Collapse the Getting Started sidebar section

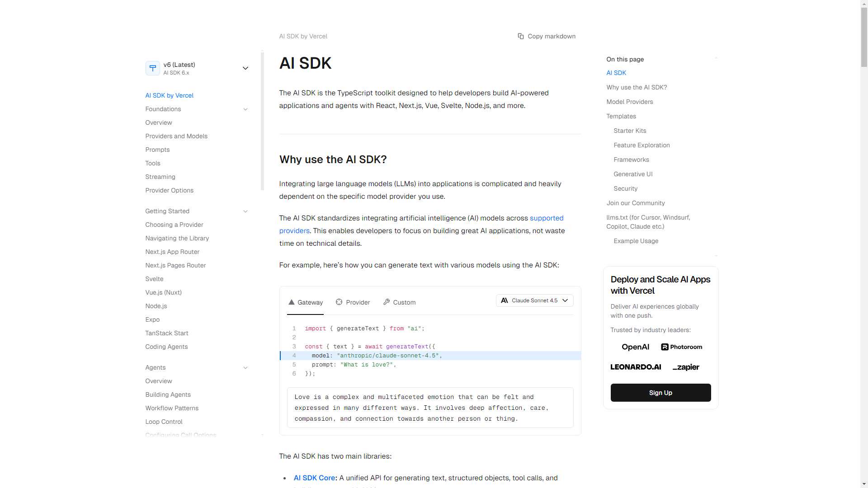[245, 211]
